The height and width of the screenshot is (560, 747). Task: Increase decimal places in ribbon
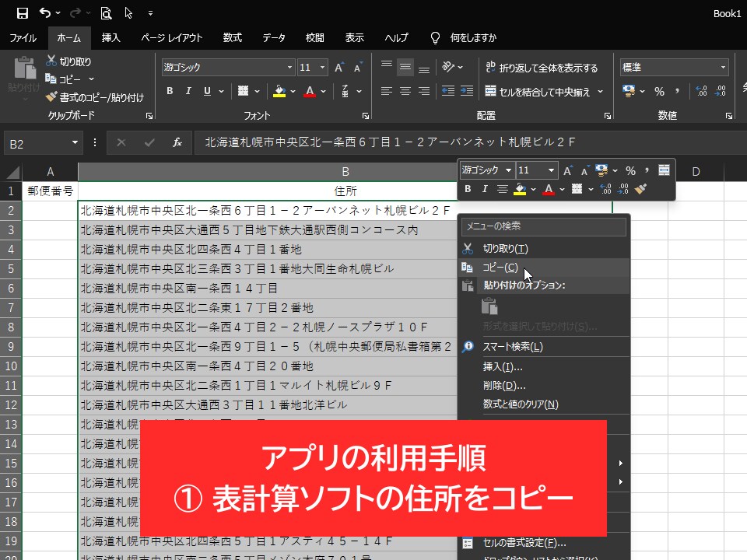pyautogui.click(x=701, y=91)
